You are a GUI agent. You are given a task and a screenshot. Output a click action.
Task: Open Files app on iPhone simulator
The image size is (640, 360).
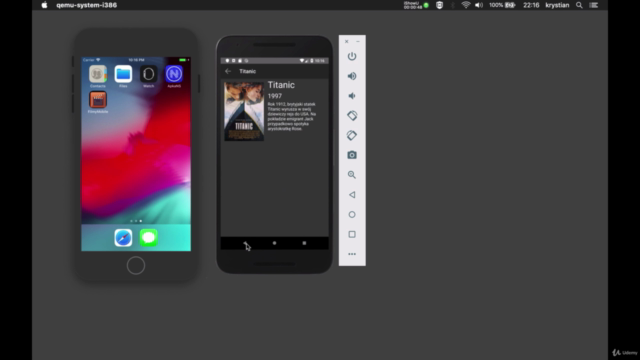coord(123,74)
